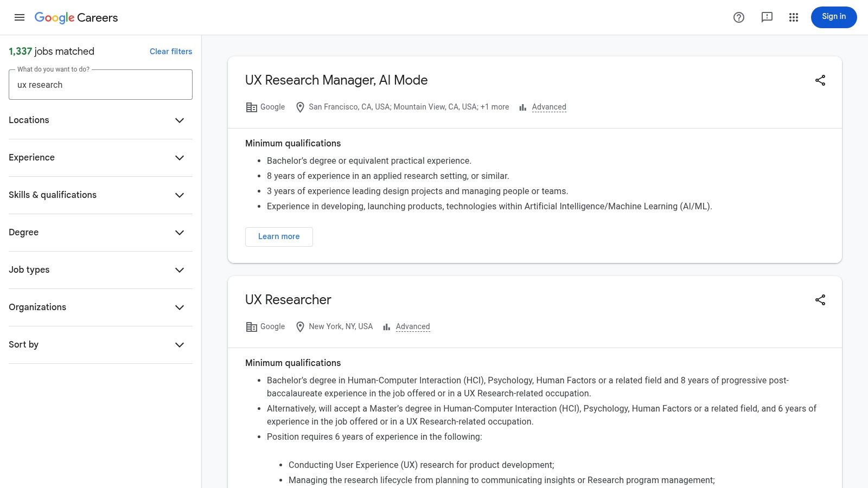Screen dimensions: 868x488
Task: Expand the Locations filter
Action: pos(100,120)
